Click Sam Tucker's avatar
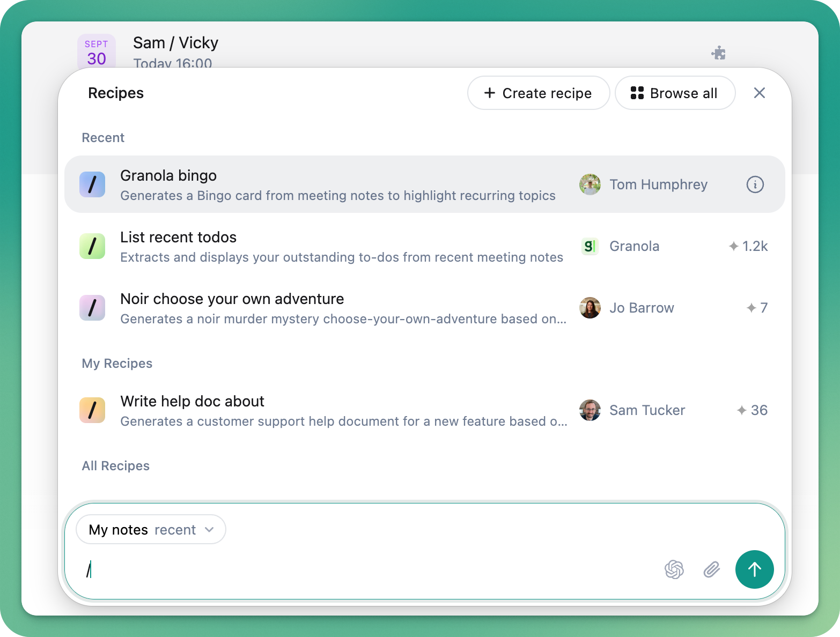The width and height of the screenshot is (840, 637). [x=590, y=410]
